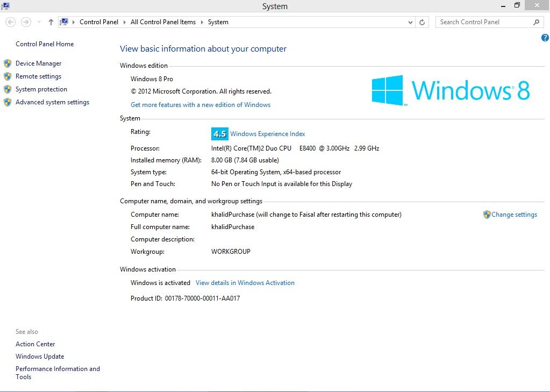Screen dimensions: 550x392
Task: Expand the chevron before Control Panel breadcrumb
Action: click(x=73, y=22)
